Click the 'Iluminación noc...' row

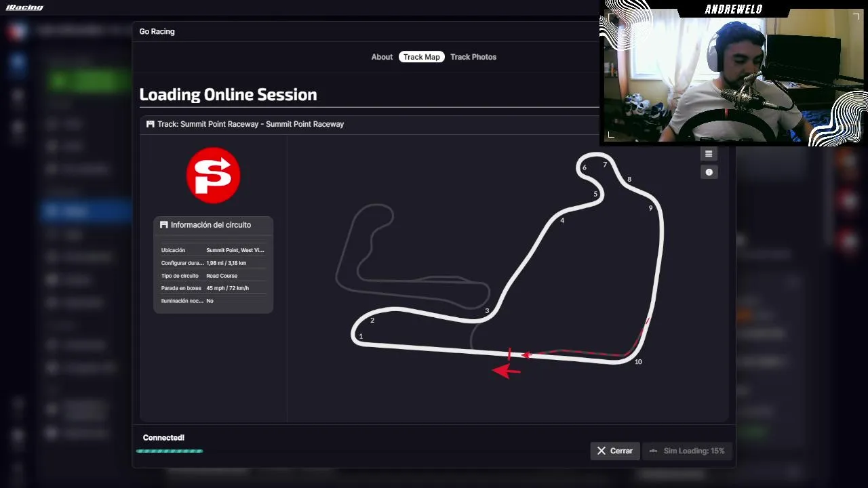point(213,301)
